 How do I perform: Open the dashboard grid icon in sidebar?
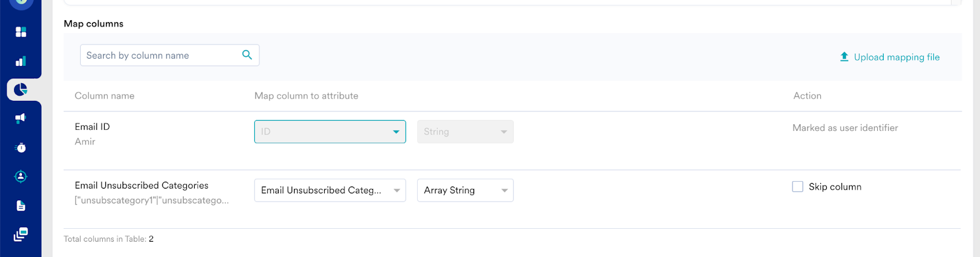point(21,32)
